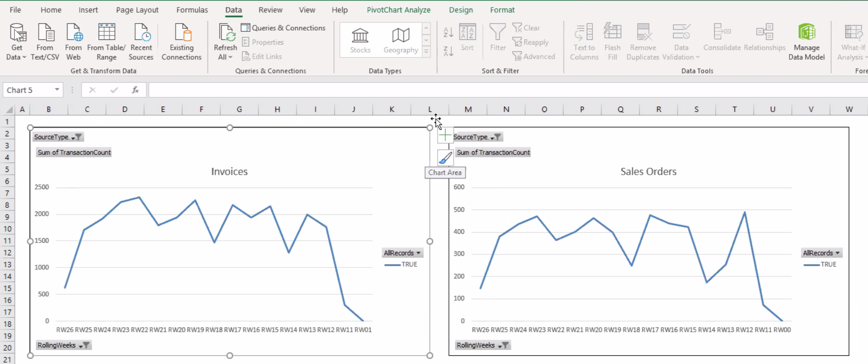This screenshot has height=364, width=868.
Task: Click Flash Fill
Action: click(612, 42)
